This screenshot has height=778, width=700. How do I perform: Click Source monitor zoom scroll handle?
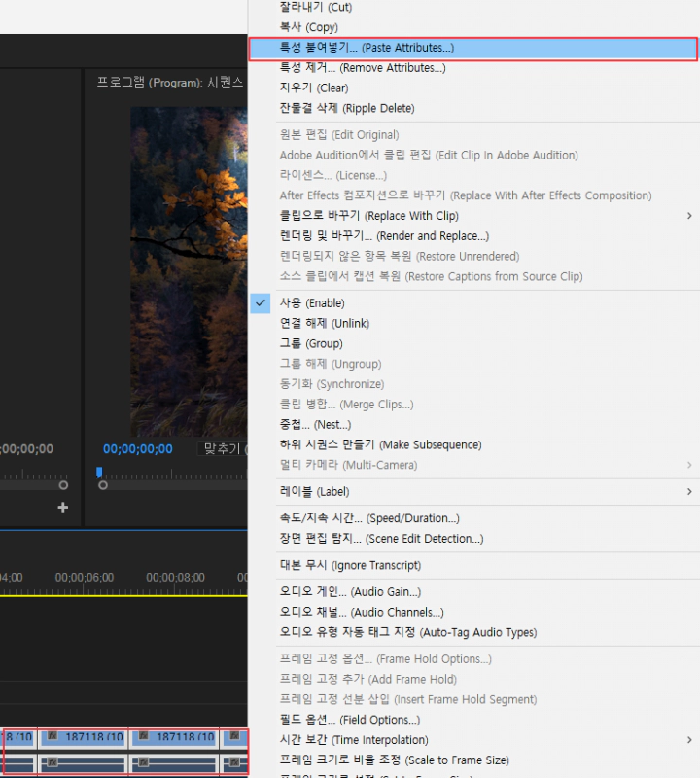click(x=63, y=485)
